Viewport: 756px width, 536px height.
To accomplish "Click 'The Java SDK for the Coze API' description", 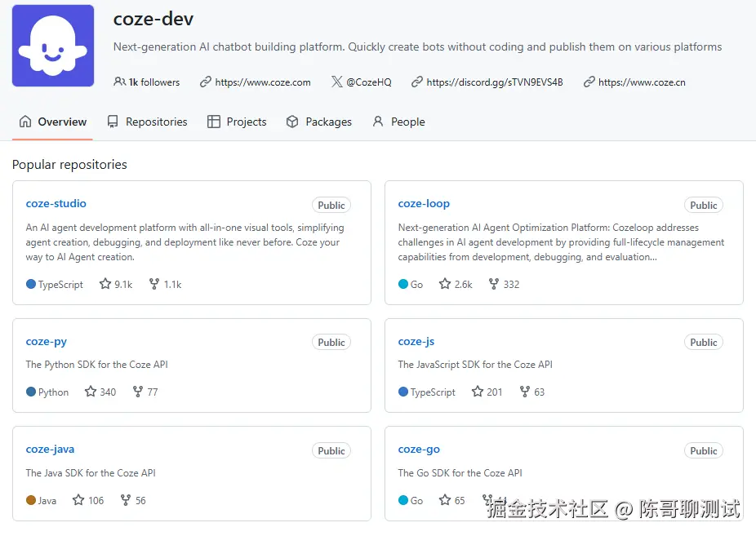I will pyautogui.click(x=91, y=473).
